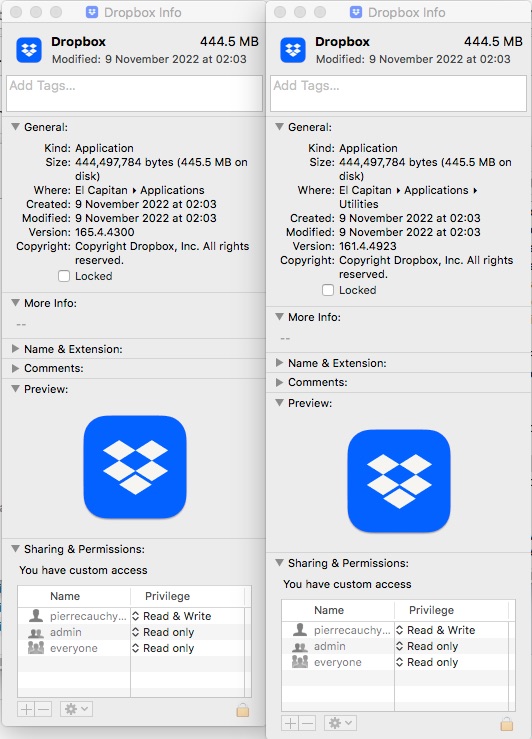The width and height of the screenshot is (532, 739).
Task: Select 'admin' name in right window table
Action: coord(330,646)
